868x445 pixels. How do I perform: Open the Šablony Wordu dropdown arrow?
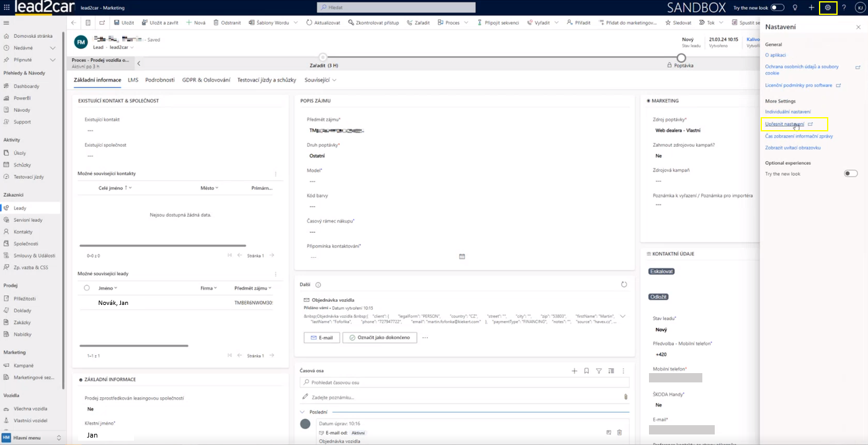294,22
